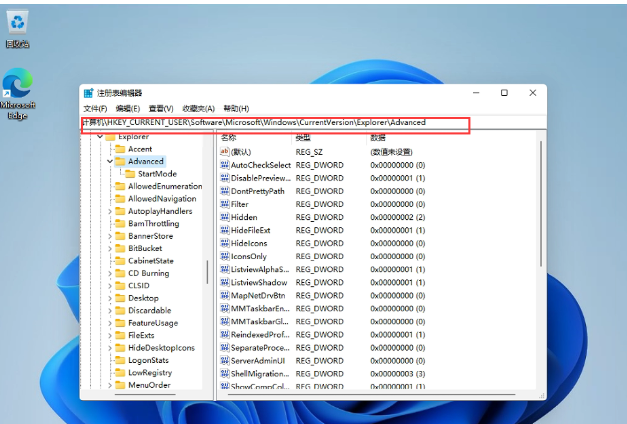This screenshot has width=627, height=424.
Task: Click the IconsOnly value icon
Action: click(224, 256)
